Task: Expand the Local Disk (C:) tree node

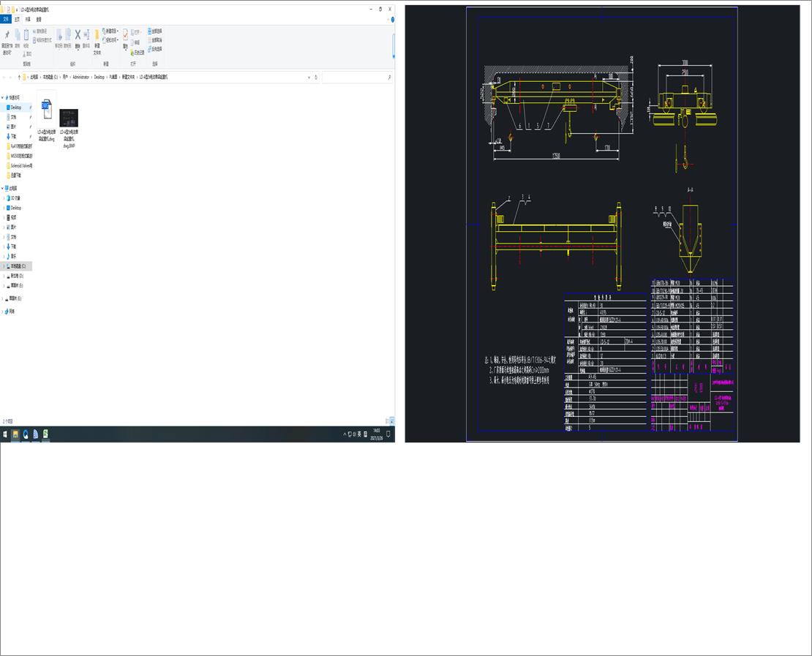Action: click(4, 266)
